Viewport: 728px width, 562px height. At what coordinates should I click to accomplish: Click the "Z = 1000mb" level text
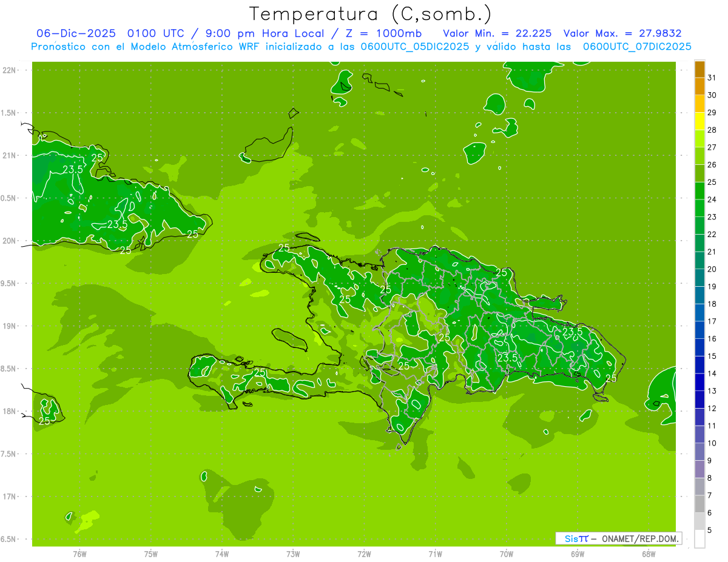point(384,33)
